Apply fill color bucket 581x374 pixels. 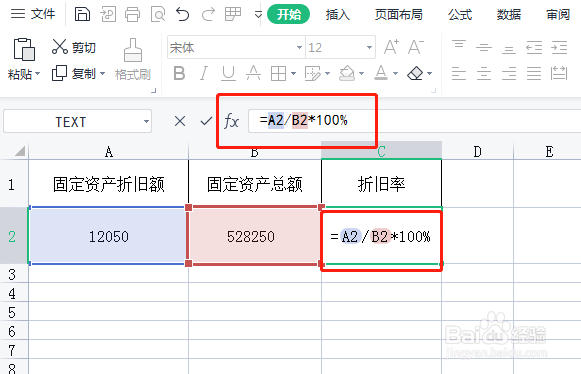pyautogui.click(x=347, y=73)
